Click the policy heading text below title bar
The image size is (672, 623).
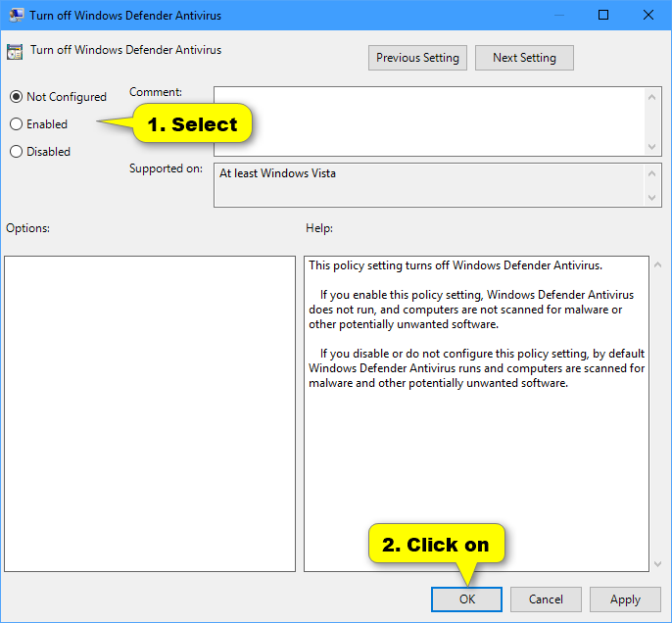(125, 50)
